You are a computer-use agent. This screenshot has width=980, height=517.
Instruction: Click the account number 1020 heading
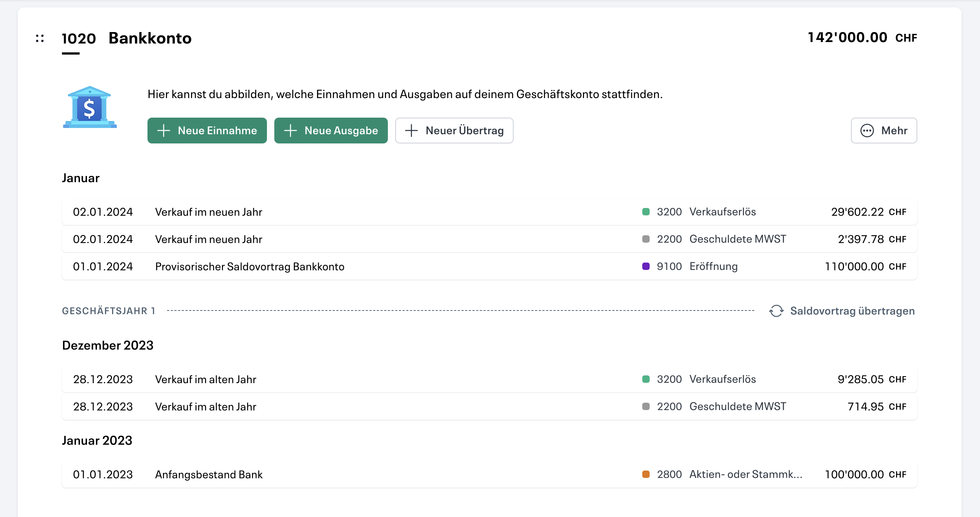tap(79, 38)
